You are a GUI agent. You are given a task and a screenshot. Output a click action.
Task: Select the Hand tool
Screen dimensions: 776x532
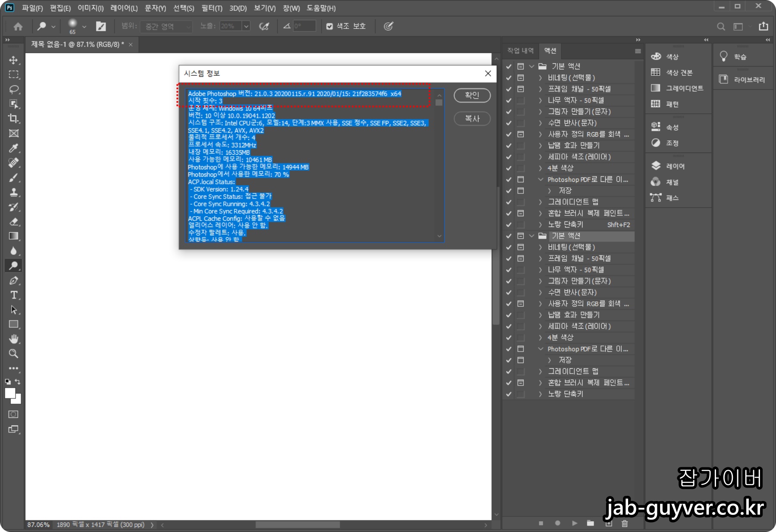(x=14, y=339)
